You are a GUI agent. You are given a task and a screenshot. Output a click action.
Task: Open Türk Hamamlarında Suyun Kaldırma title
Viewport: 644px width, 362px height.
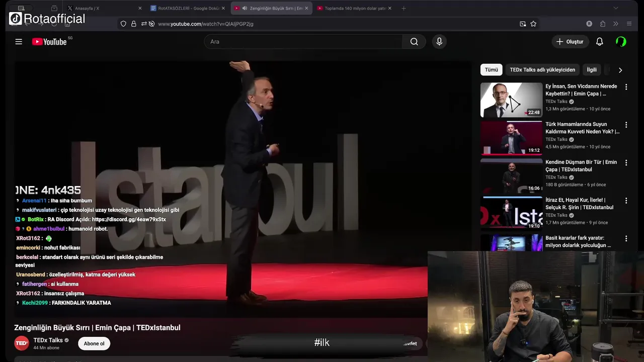coord(583,128)
